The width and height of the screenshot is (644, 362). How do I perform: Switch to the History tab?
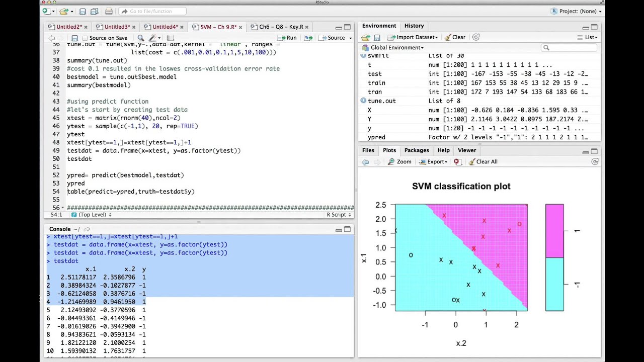(414, 26)
